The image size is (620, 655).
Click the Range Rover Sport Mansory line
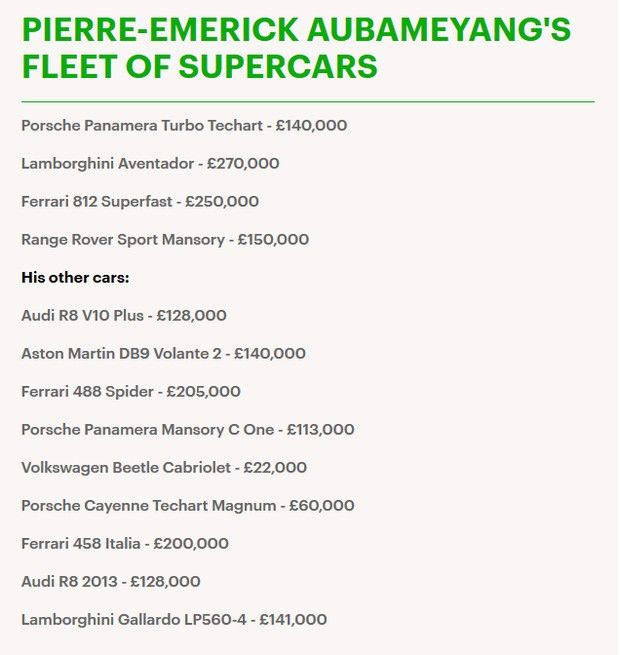coord(165,240)
